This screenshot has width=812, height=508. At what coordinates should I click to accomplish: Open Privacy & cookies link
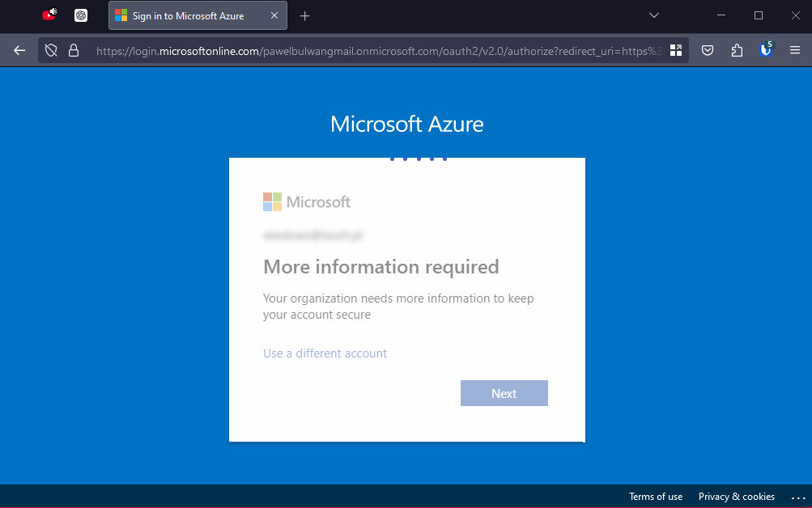point(737,497)
